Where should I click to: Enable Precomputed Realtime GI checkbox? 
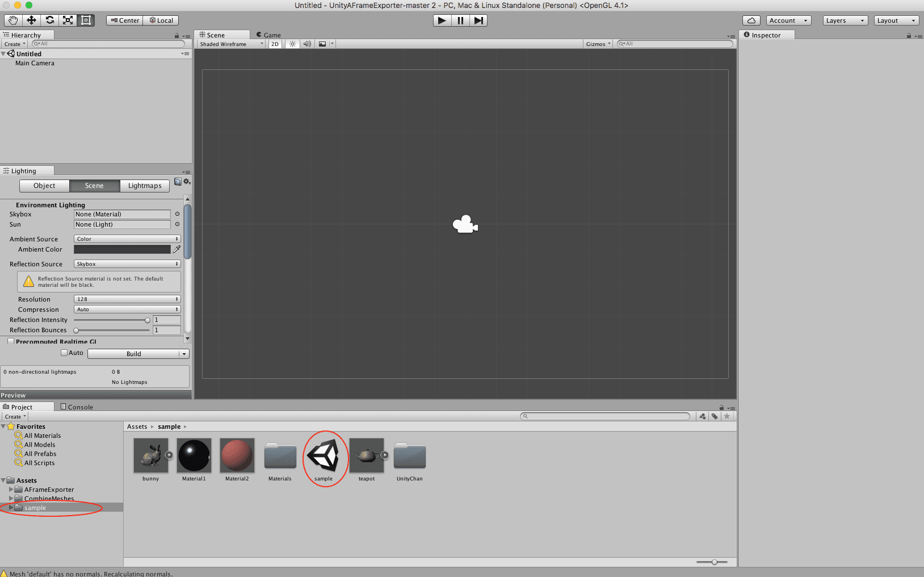point(11,341)
